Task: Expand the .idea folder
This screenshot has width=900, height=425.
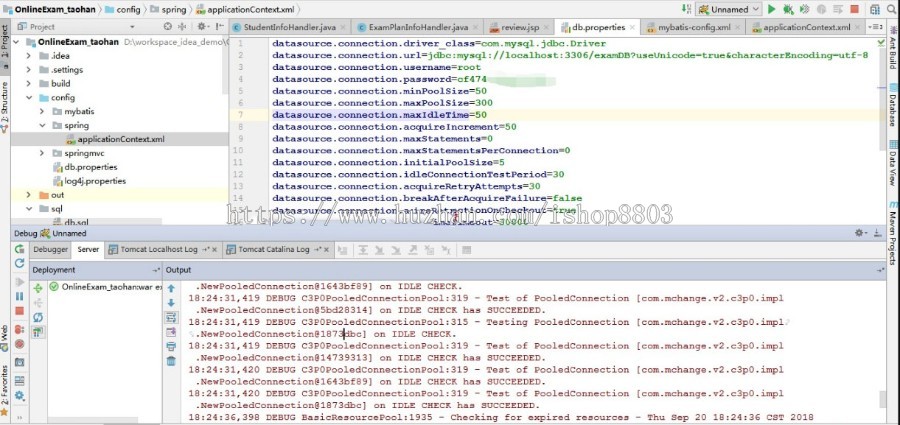Action: coord(28,56)
